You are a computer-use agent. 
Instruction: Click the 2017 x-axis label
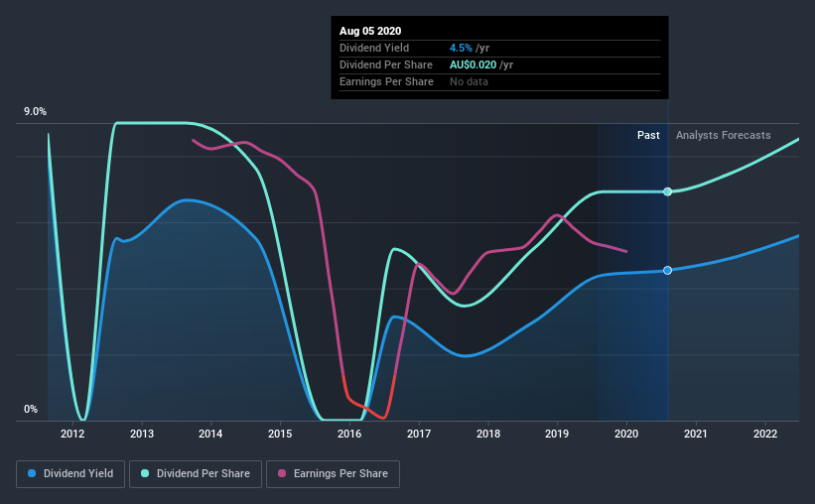tap(418, 434)
